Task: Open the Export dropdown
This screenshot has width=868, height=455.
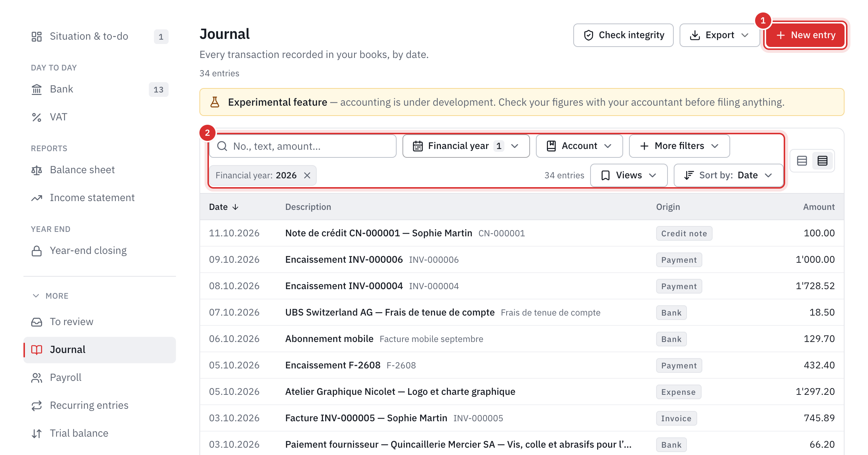Action: click(x=719, y=35)
